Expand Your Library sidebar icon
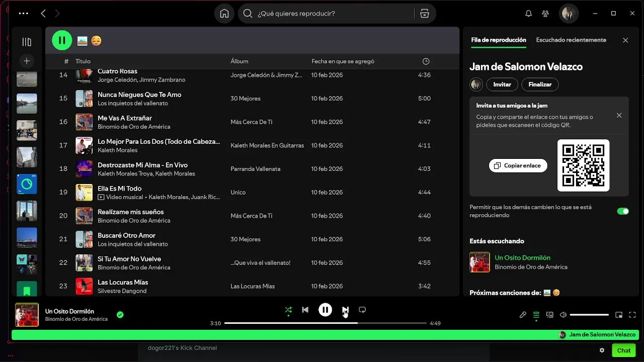The width and height of the screenshot is (644, 362). (x=27, y=42)
